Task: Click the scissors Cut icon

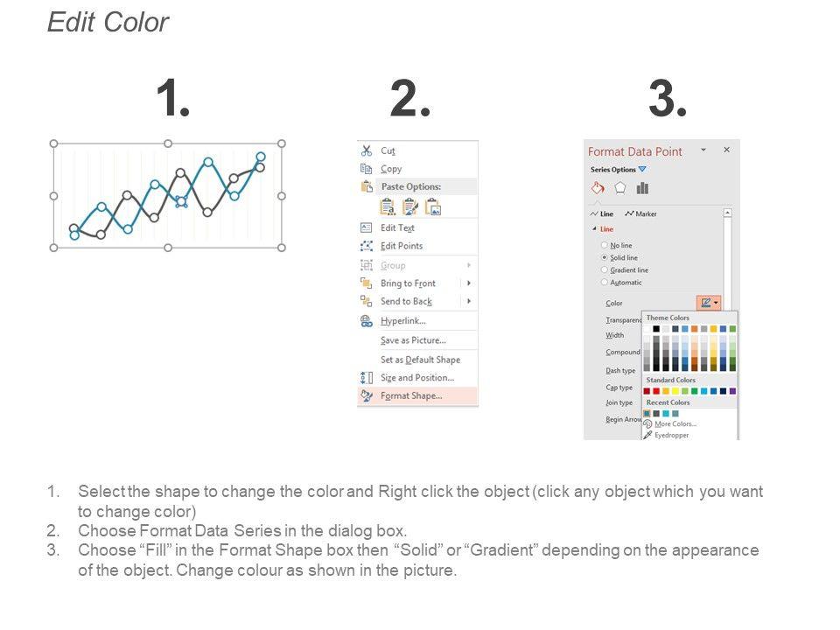Action: point(367,150)
